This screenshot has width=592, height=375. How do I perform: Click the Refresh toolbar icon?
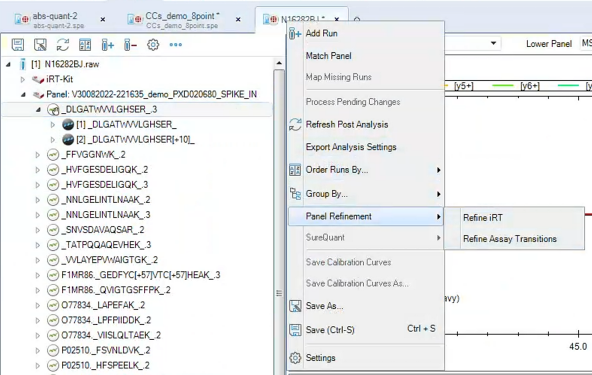pos(63,45)
